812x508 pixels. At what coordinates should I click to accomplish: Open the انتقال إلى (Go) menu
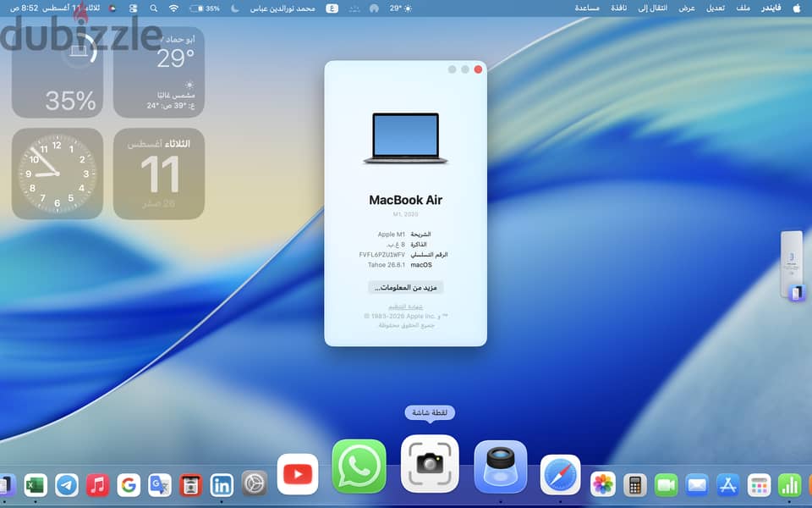coord(652,8)
